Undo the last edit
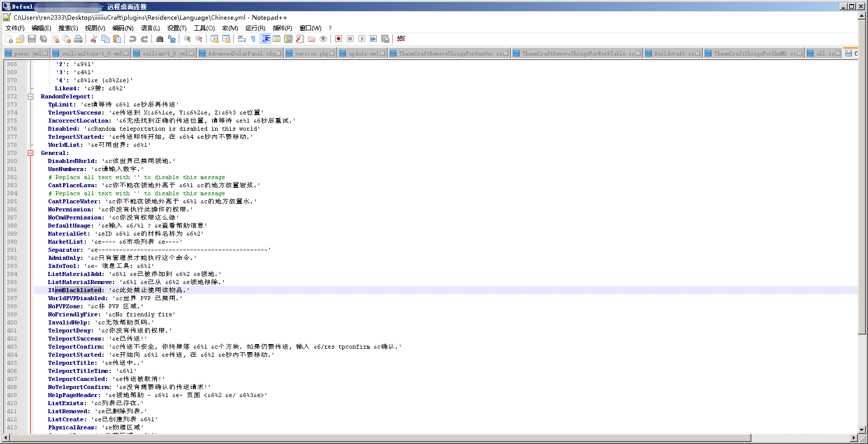Screen dimensions: 868x444 pyautogui.click(x=132, y=39)
